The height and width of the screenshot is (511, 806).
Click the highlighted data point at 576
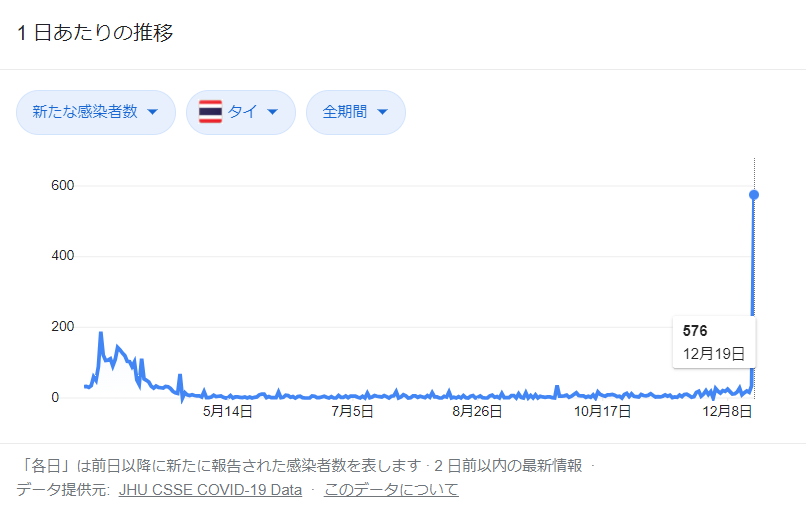tap(754, 194)
